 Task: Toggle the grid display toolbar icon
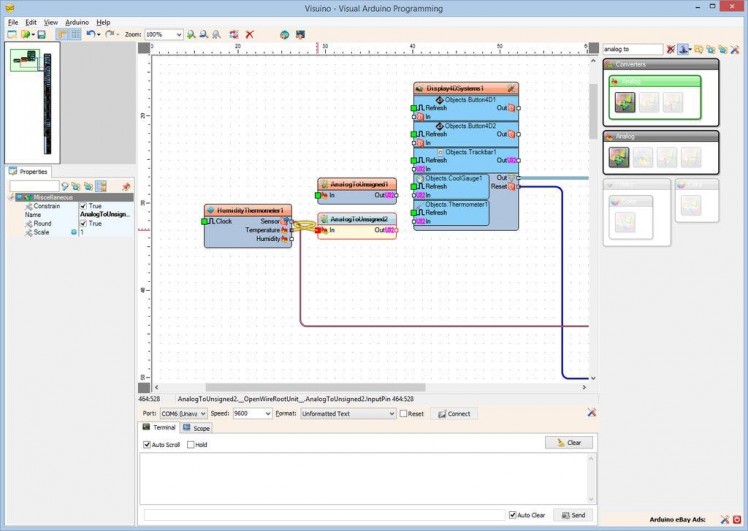click(75, 34)
